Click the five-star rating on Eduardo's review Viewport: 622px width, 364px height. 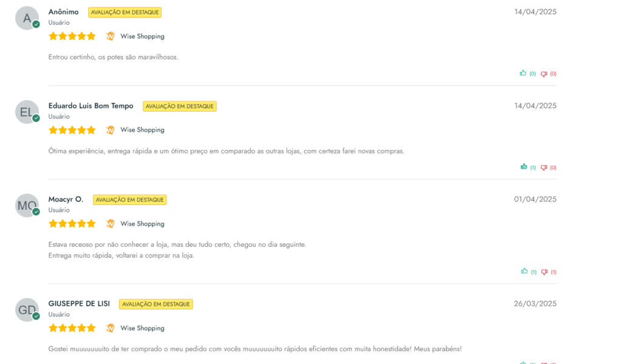click(72, 130)
